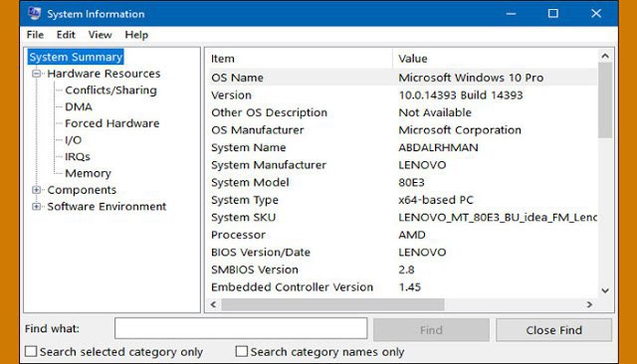Click the value ABDALRHMAN
The width and height of the screenshot is (637, 364).
point(438,147)
